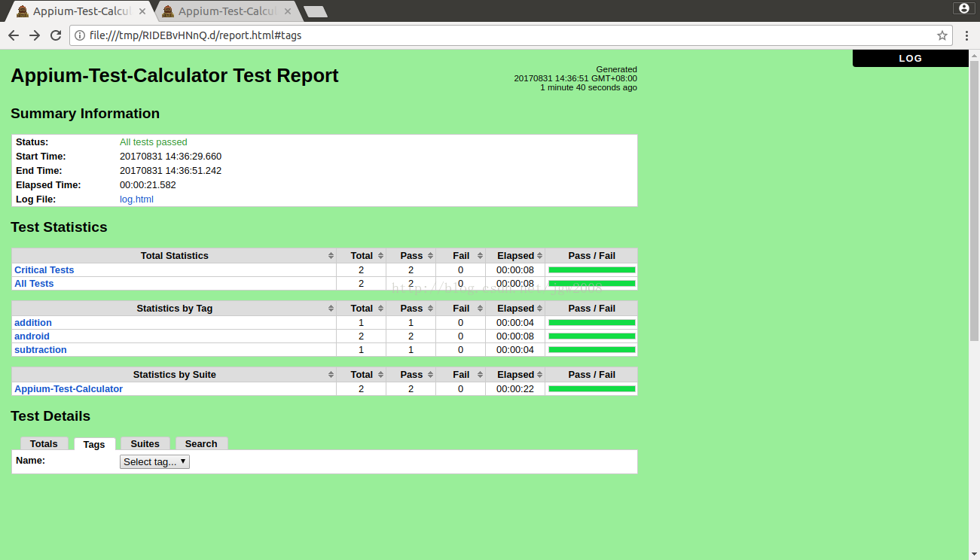Open the addition tag link

pyautogui.click(x=33, y=323)
